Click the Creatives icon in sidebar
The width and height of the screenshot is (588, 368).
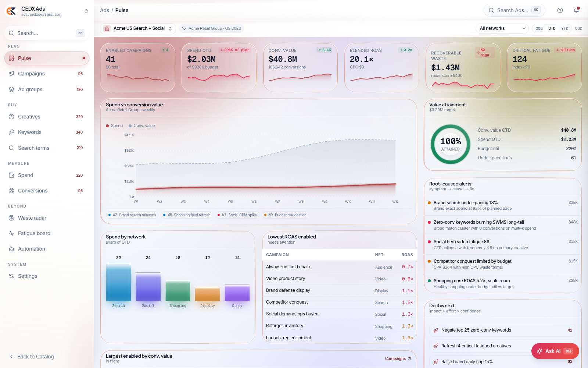(x=11, y=117)
